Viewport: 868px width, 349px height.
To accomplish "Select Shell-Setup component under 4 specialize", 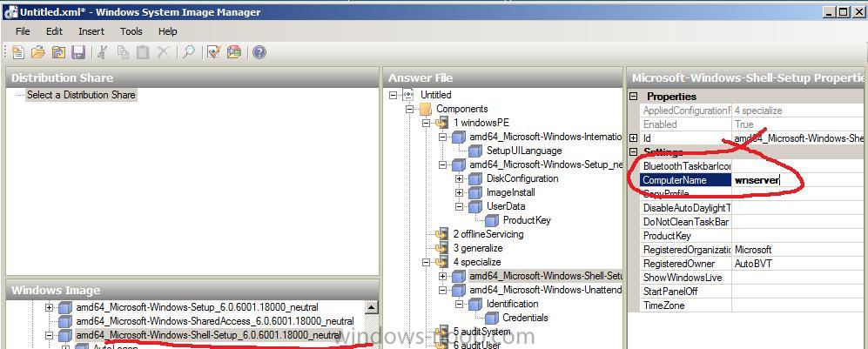I will click(x=546, y=276).
